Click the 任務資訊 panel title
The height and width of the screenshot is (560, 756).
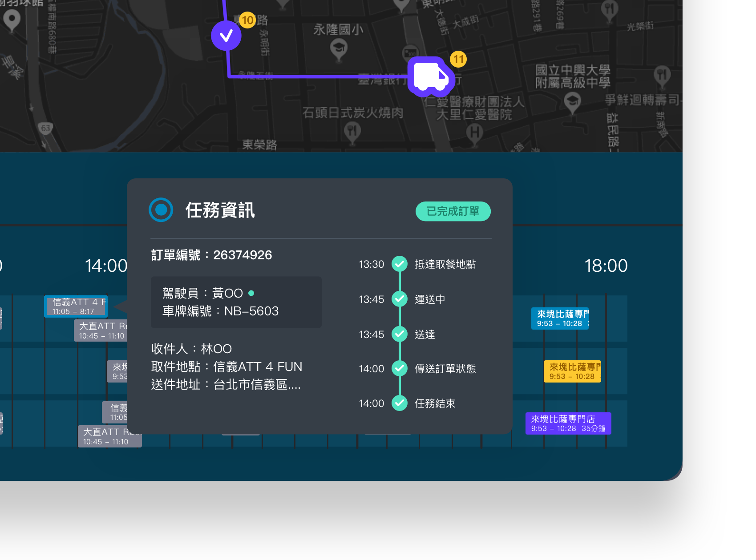pos(220,210)
